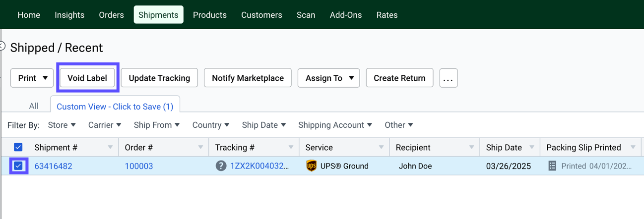Click the UPS carrier logo icon
This screenshot has width=644, height=219.
tap(311, 166)
